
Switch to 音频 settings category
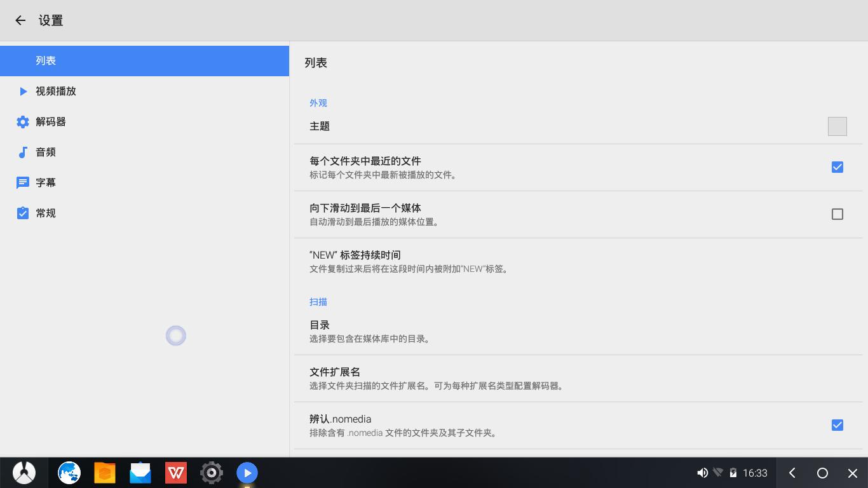(46, 152)
